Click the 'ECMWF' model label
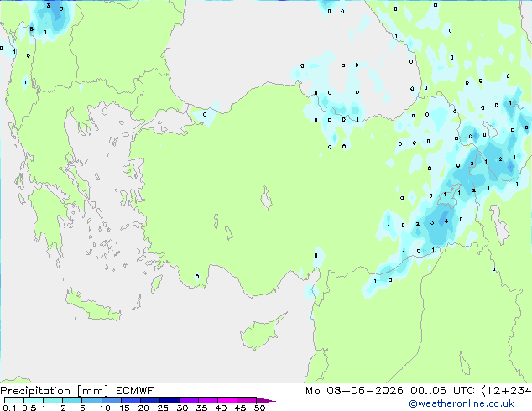Image resolution: width=532 pixels, height=411 pixels. click(134, 391)
